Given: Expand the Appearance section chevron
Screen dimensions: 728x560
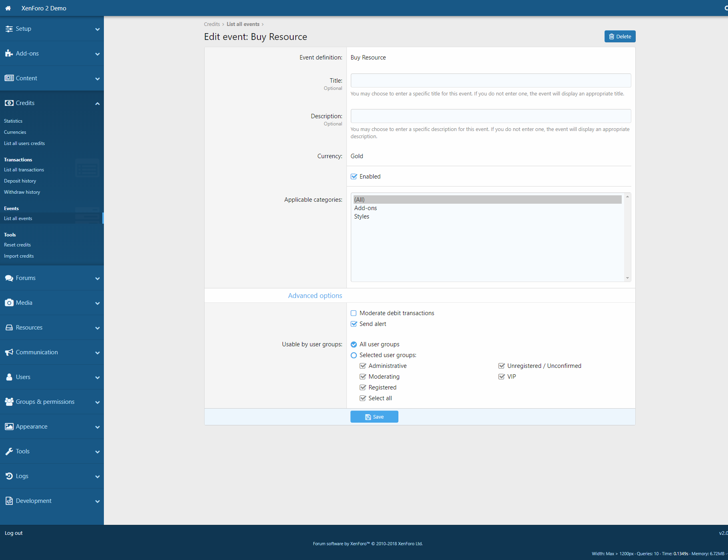Looking at the screenshot, I should pos(97,427).
